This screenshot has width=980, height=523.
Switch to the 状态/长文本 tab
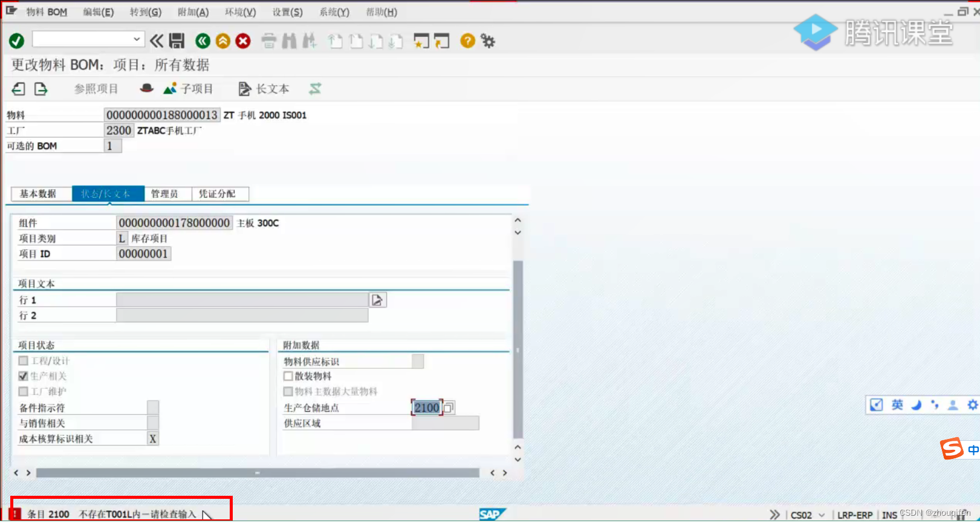tap(108, 193)
